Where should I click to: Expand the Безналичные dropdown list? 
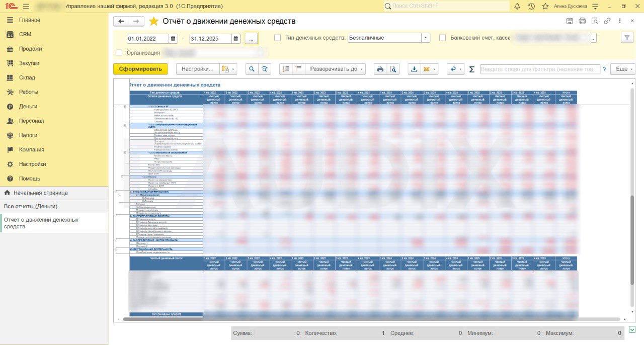(x=426, y=38)
